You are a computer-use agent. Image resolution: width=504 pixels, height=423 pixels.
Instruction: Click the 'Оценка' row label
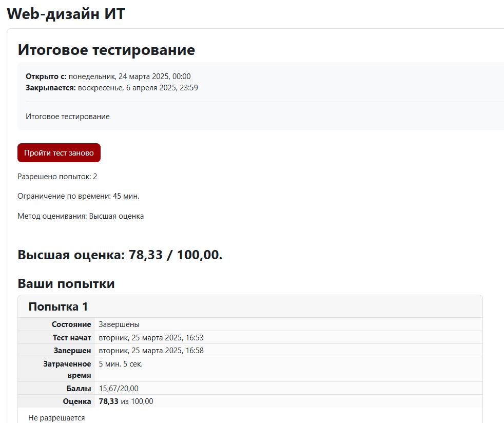tap(77, 401)
